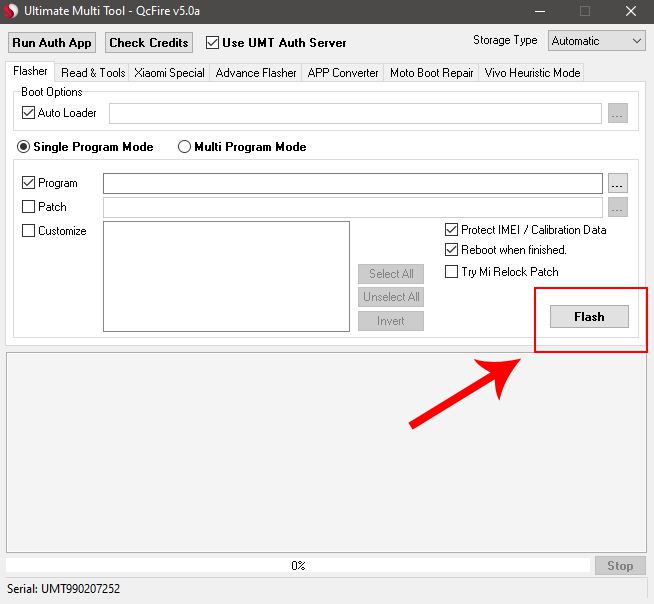Select Single Program Mode radio button
The image size is (654, 604).
click(23, 147)
